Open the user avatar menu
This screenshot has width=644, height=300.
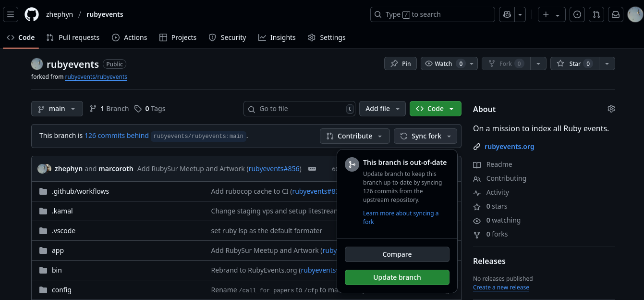click(x=635, y=14)
